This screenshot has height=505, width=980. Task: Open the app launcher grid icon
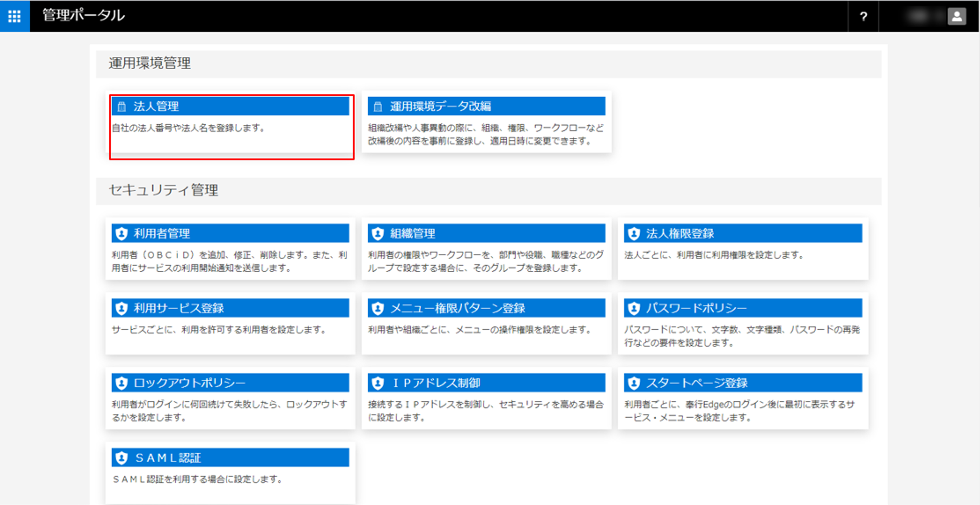click(x=14, y=16)
